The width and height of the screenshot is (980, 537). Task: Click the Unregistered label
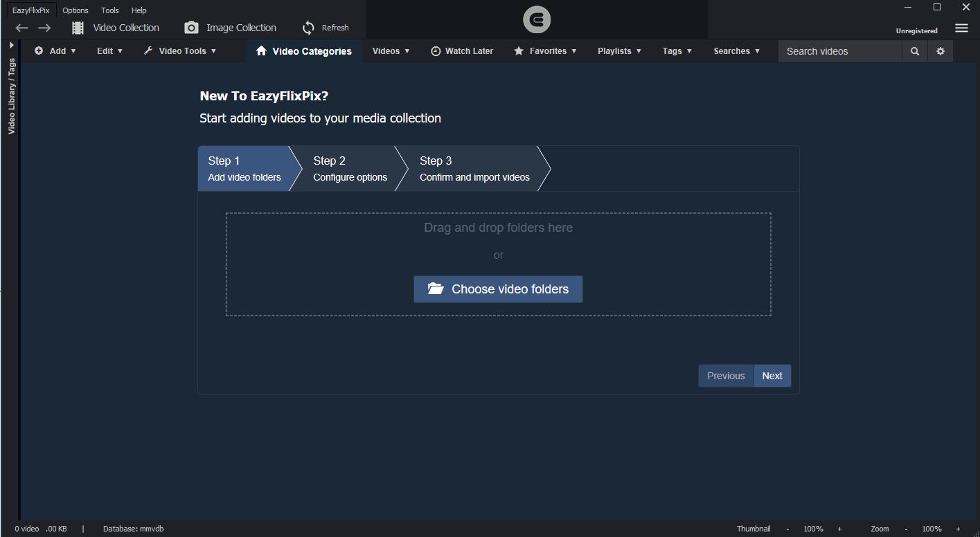pyautogui.click(x=916, y=30)
